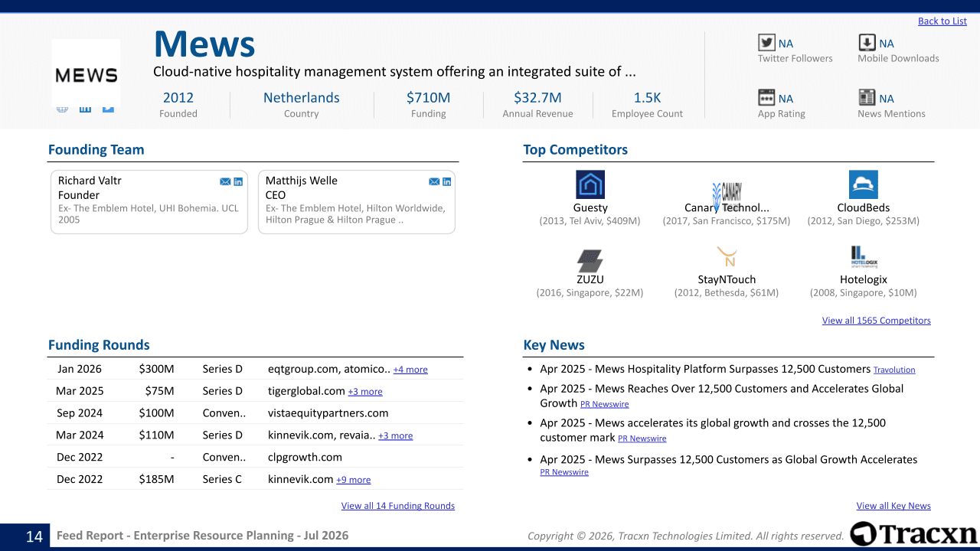Select the Matthijs Welle name
Image resolution: width=980 pixels, height=551 pixels.
[x=302, y=181]
